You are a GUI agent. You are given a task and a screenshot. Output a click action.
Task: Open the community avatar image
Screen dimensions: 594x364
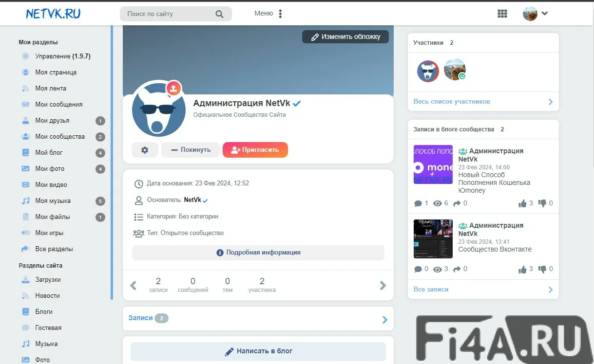click(158, 109)
